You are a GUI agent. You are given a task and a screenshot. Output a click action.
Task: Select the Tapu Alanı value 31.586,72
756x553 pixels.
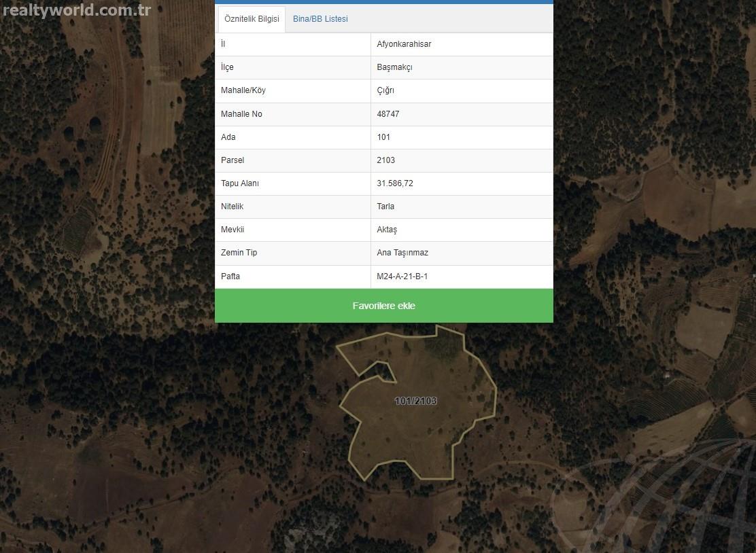(395, 183)
